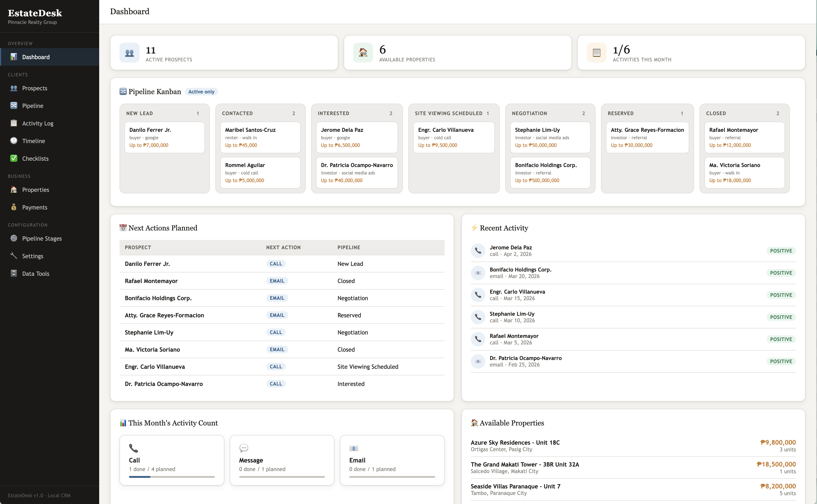Click the Activity Log clipboard icon
The height and width of the screenshot is (504, 817).
point(14,123)
